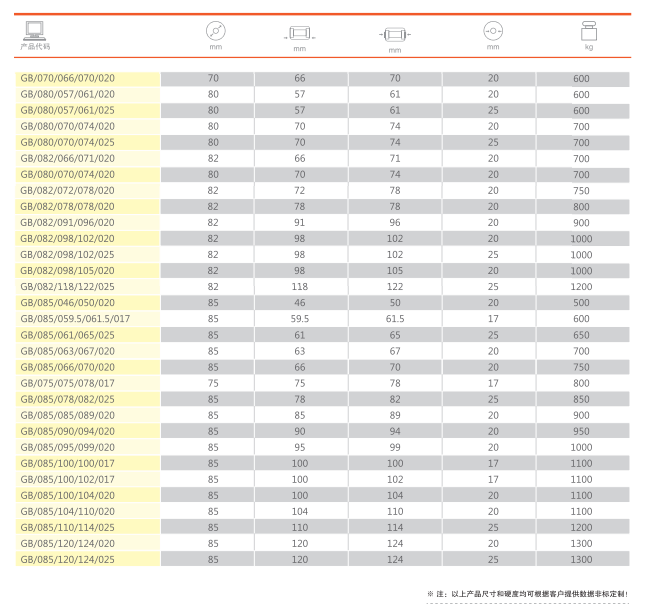Click the 61.5 overall length cell

[x=394, y=318]
